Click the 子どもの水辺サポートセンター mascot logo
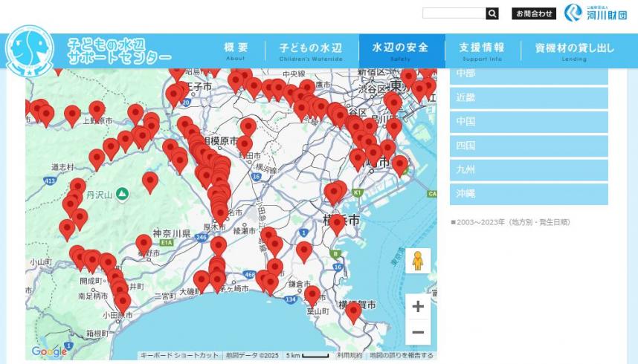This screenshot has width=638, height=364. 29,51
